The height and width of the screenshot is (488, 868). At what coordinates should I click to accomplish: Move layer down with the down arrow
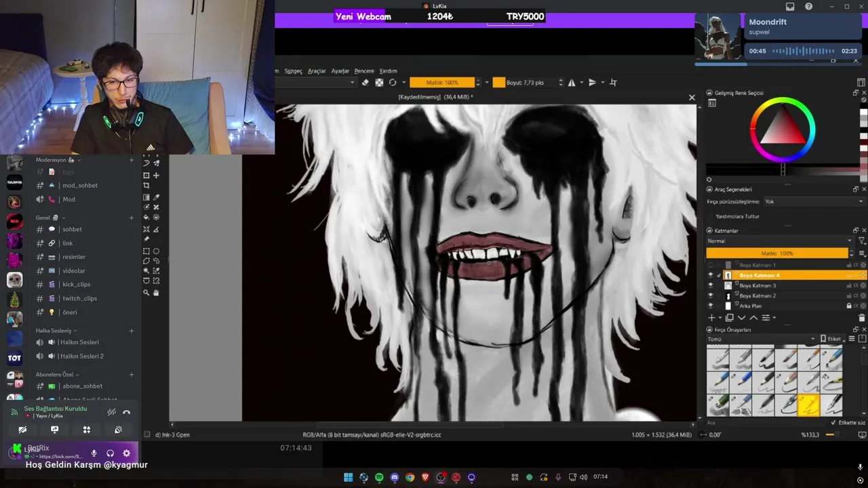[x=741, y=317]
